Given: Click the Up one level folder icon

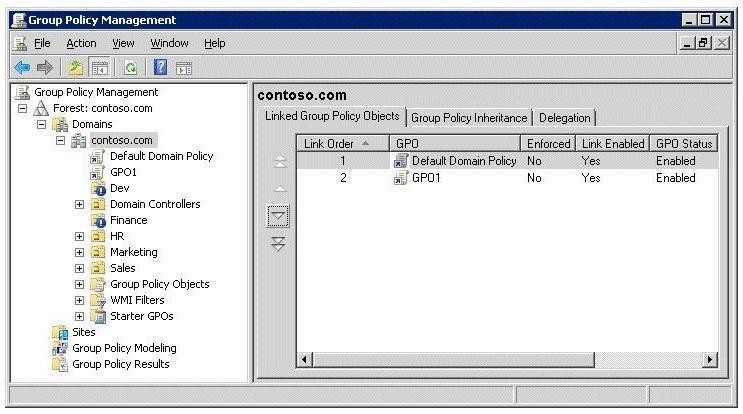Looking at the screenshot, I should coord(75,68).
